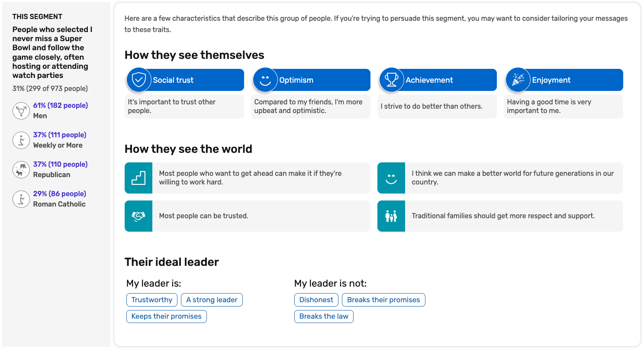Click statement about making it if willing to work hard
The height and width of the screenshot is (349, 644).
tap(250, 178)
